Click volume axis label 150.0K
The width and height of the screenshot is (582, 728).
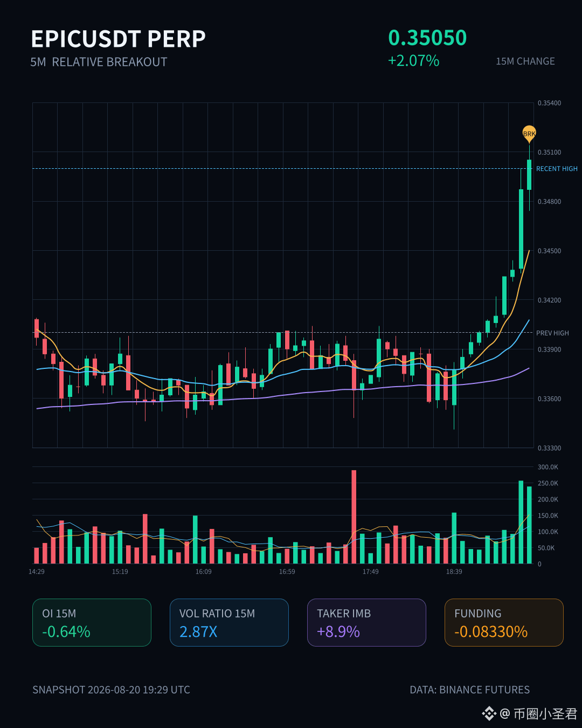coord(548,516)
